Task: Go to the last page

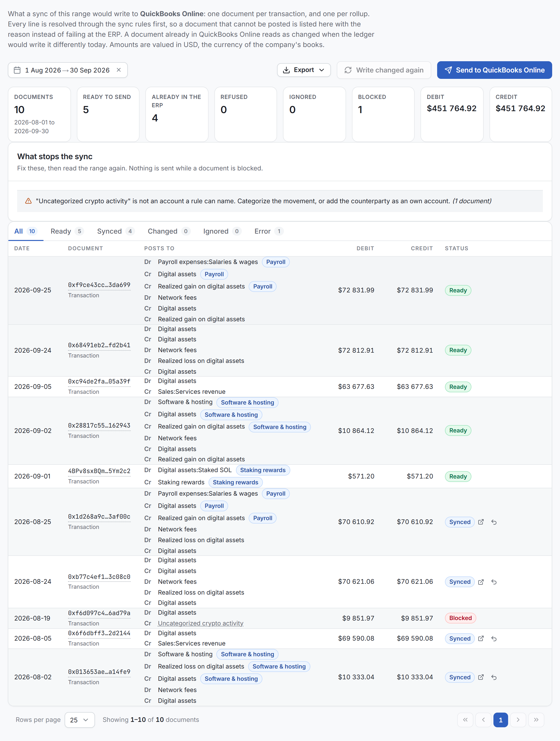Action: tap(536, 720)
